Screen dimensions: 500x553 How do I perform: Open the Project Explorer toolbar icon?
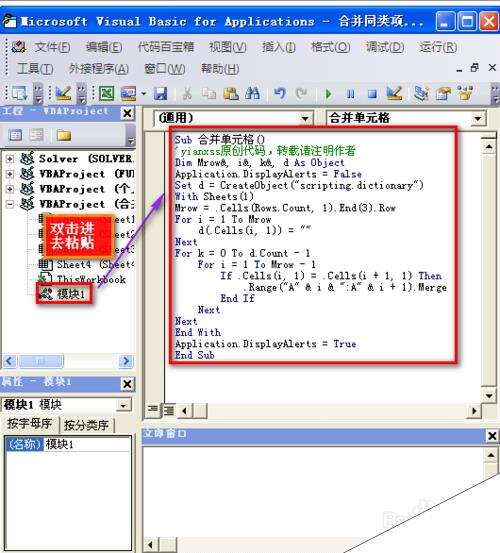tap(421, 93)
